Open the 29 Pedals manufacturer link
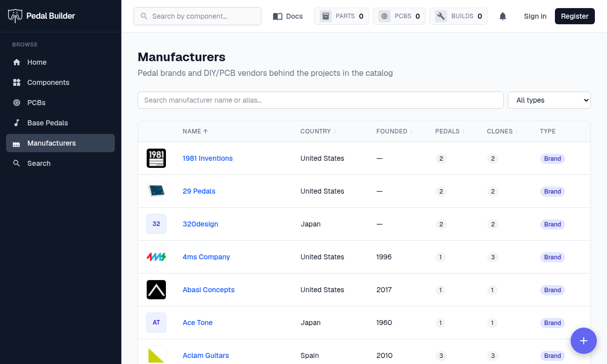 tap(199, 191)
